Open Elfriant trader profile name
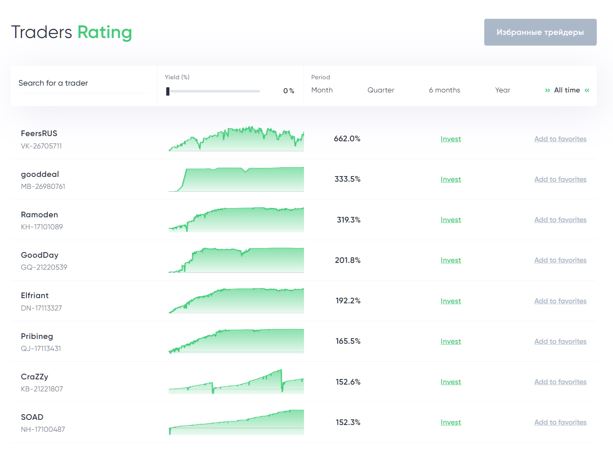This screenshot has height=452, width=613. click(42, 295)
